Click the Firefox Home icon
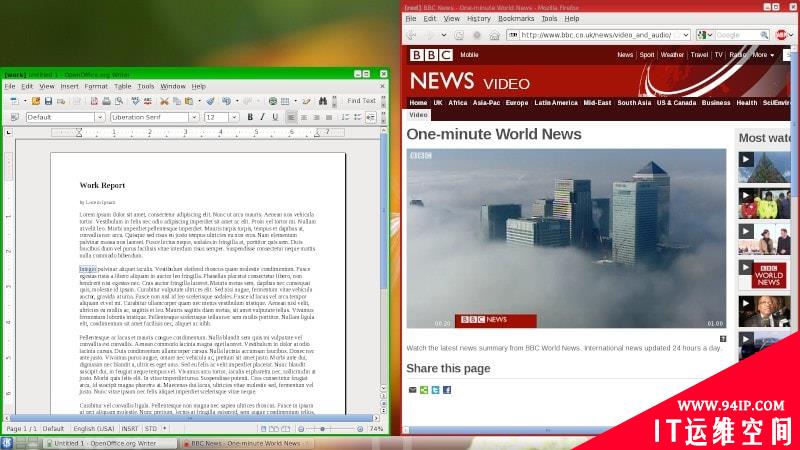Screen dimensions: 800x450 pyautogui.click(x=494, y=35)
